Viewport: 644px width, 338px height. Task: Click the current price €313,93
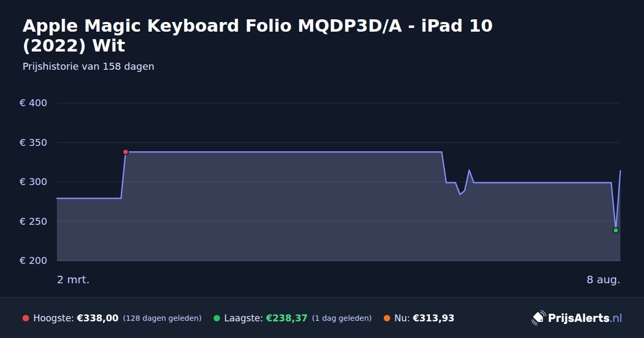pos(434,318)
